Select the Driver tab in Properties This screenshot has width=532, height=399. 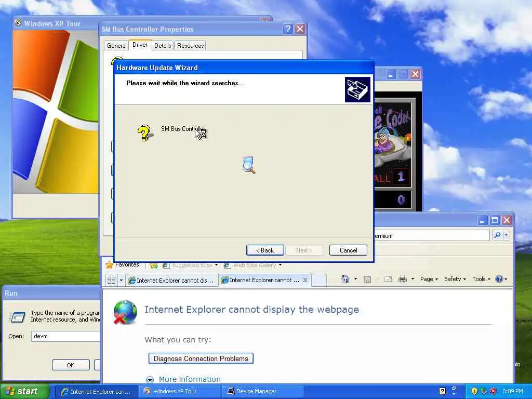pos(140,45)
